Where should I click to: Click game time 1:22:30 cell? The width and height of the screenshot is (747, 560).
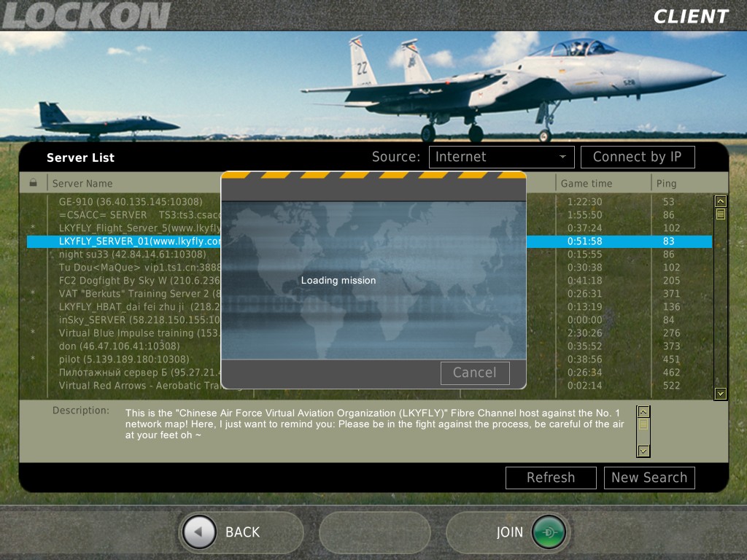pos(584,202)
